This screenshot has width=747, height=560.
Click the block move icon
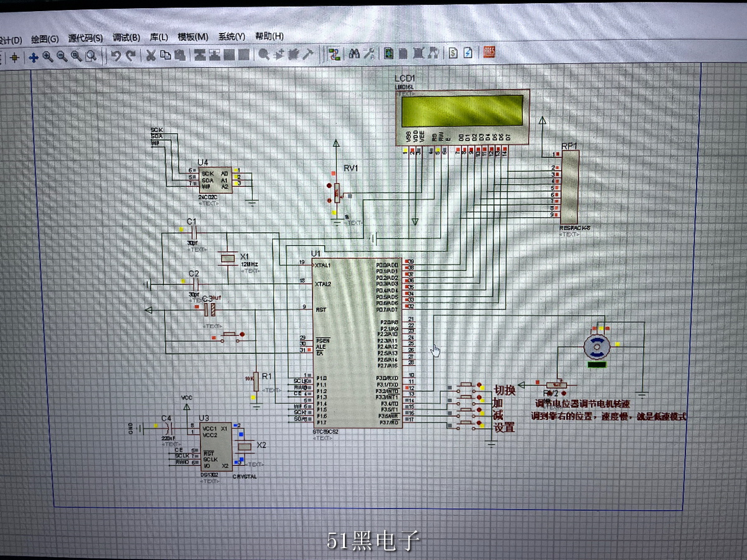click(215, 55)
